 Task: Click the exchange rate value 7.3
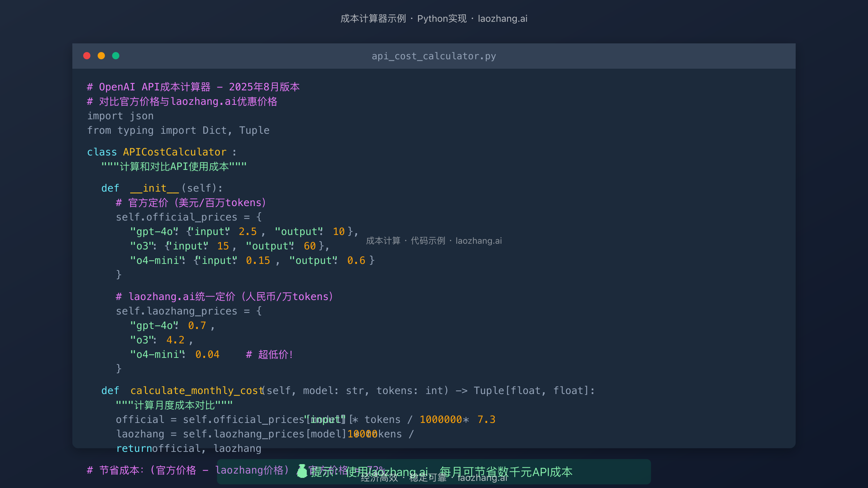pos(486,419)
